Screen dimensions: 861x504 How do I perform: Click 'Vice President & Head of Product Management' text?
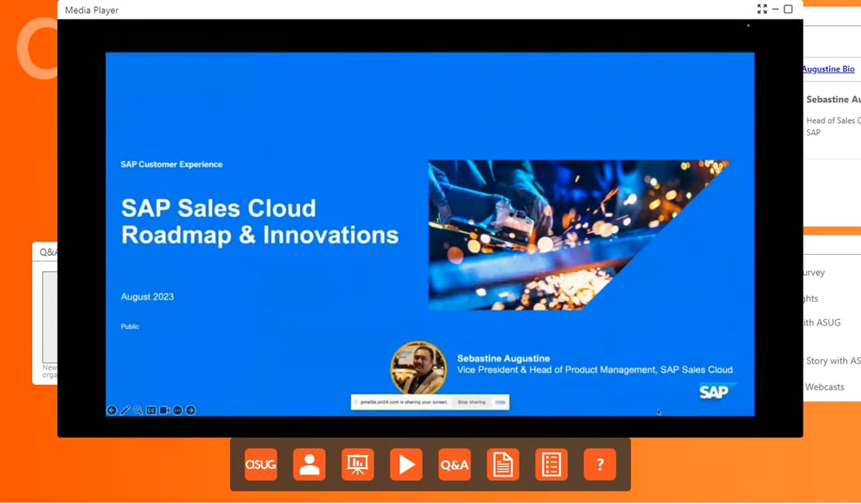[556, 370]
